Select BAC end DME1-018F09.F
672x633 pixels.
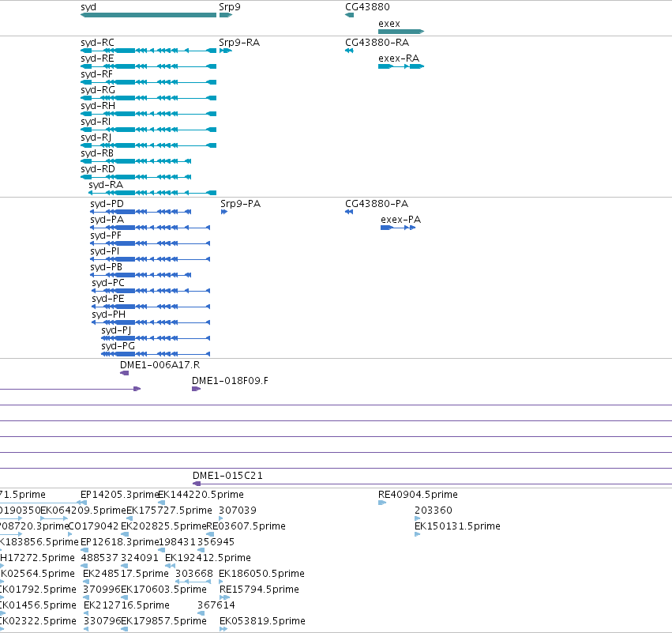197,389
